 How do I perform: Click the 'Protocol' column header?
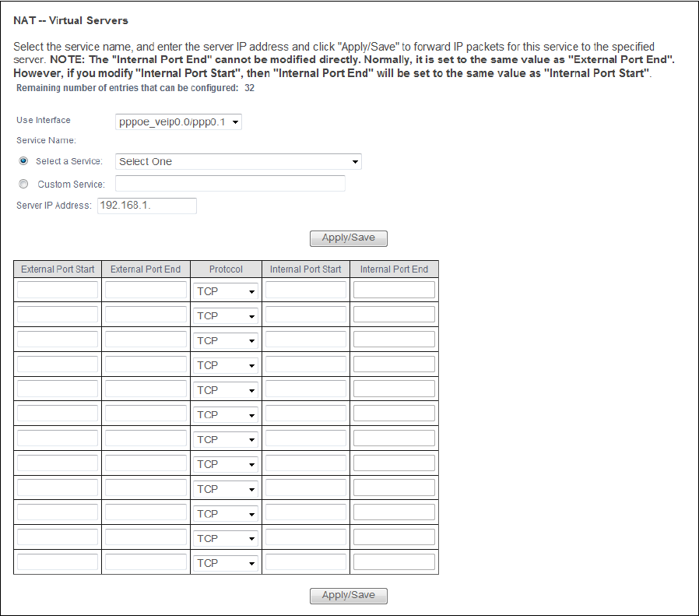(226, 269)
